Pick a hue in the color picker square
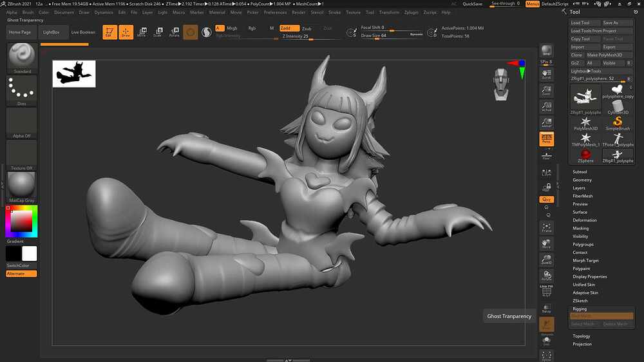The height and width of the screenshot is (362, 644). [x=21, y=222]
